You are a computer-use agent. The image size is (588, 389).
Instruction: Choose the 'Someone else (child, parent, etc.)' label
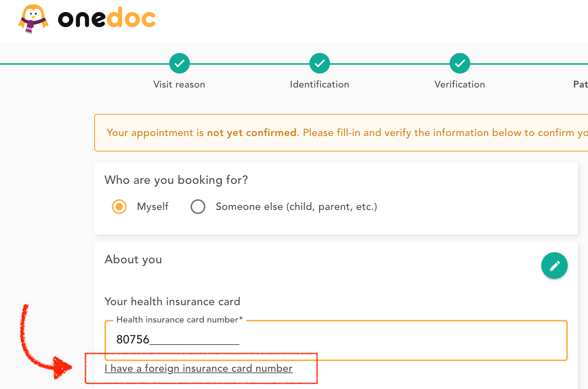(x=297, y=207)
